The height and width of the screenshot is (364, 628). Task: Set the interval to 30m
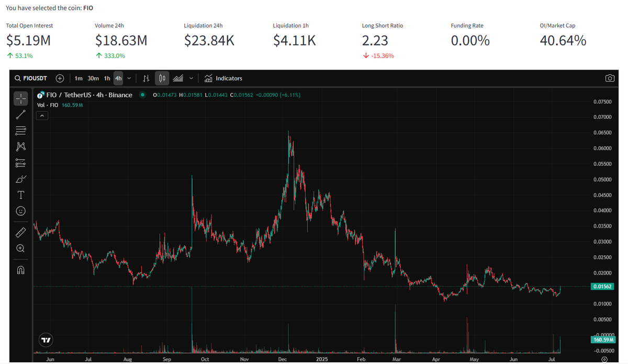[x=93, y=78]
